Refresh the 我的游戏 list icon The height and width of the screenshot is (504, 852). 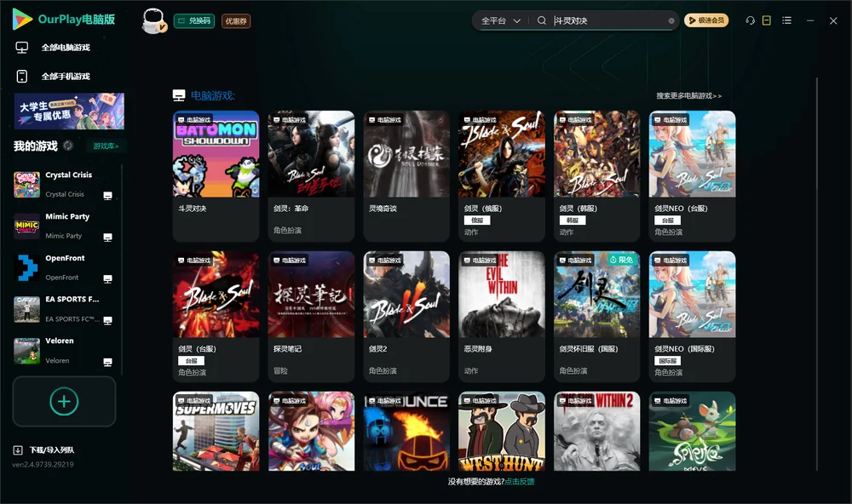click(x=68, y=146)
